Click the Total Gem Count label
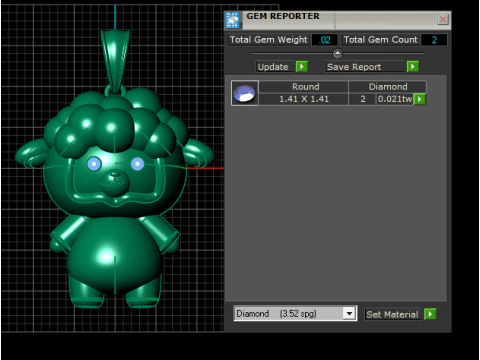Screen dimensions: 480x360 380,40
